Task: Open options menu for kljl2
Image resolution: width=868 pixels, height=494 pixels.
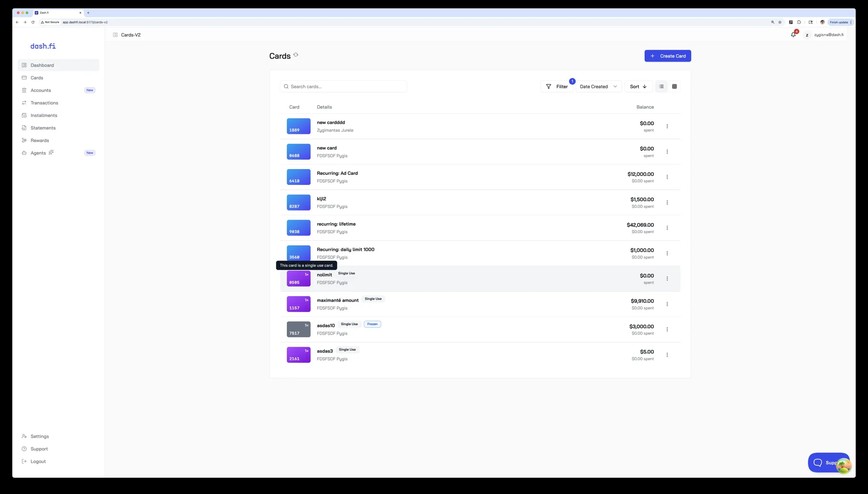Action: point(667,203)
